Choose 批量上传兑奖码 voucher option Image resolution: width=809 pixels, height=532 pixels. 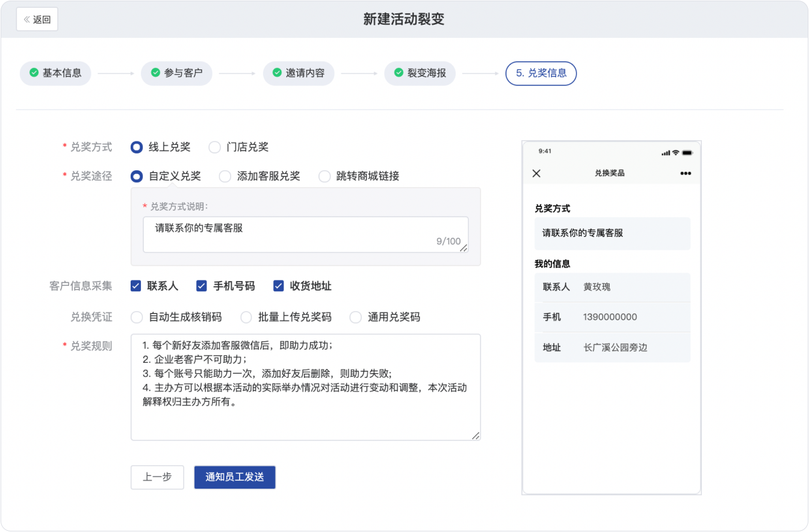[x=246, y=317]
